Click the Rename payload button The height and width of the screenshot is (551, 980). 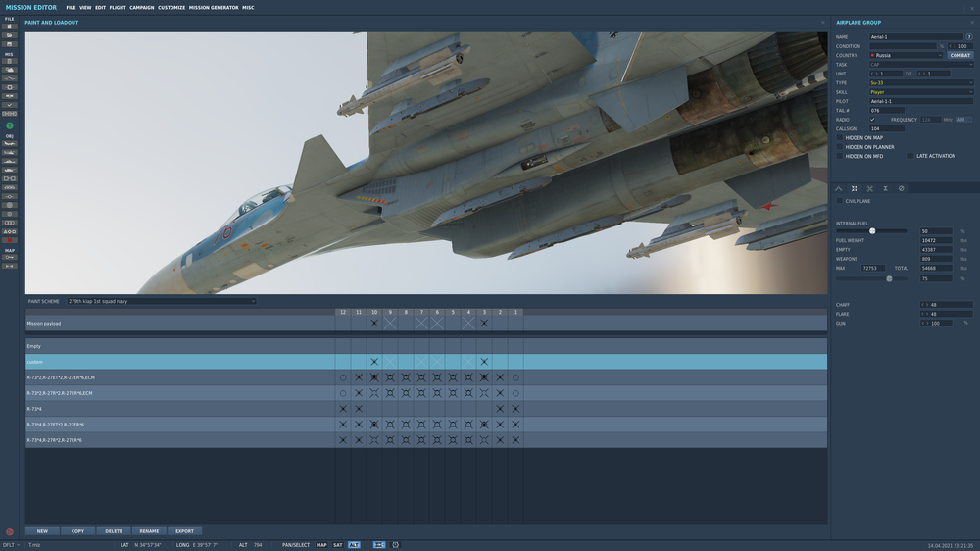coord(149,531)
